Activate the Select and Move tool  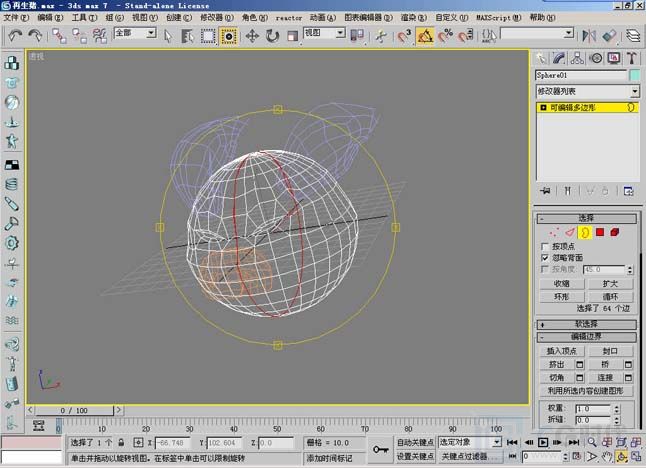coord(252,36)
